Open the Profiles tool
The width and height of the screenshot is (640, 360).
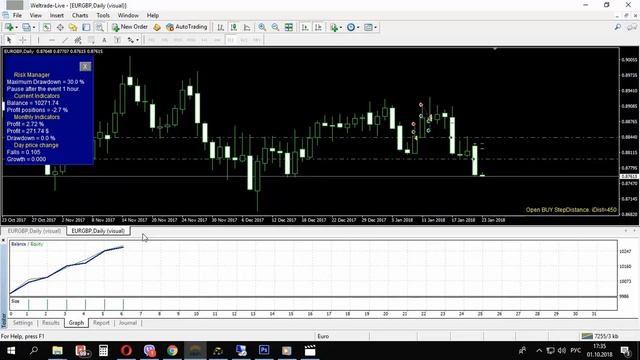[26, 27]
